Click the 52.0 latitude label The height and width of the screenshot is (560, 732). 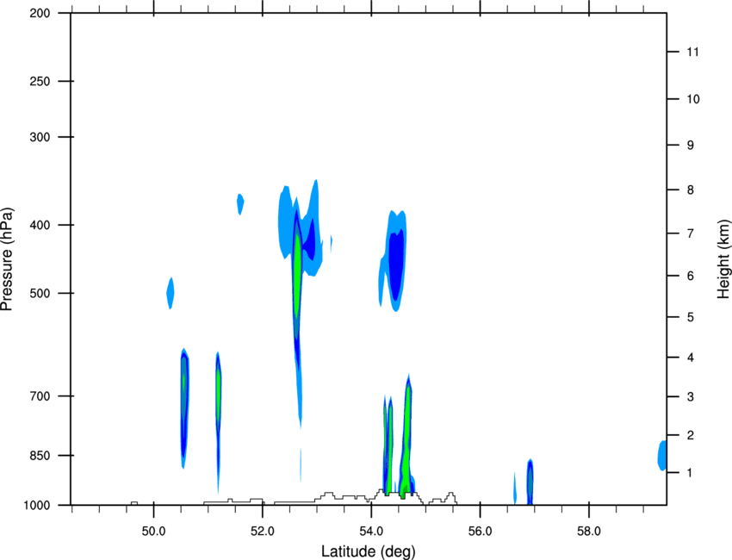coord(263,532)
